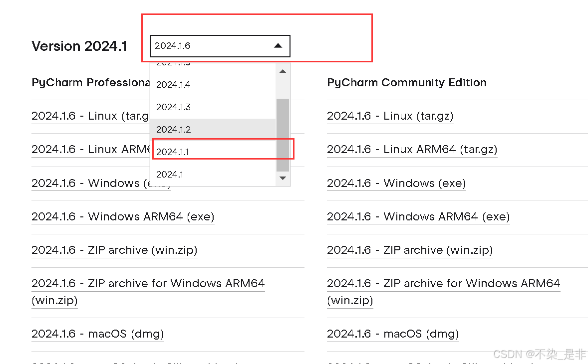This screenshot has height=364, width=588.
Task: Pick the 2024.1 version entry
Action: 213,174
